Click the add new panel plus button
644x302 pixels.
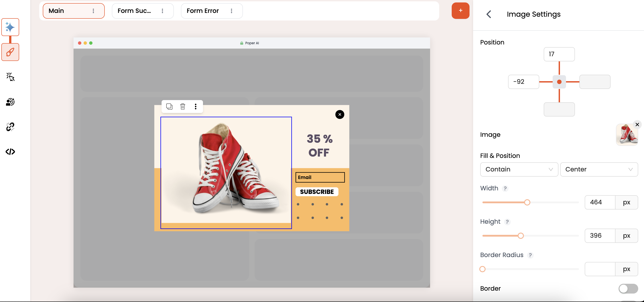[460, 10]
